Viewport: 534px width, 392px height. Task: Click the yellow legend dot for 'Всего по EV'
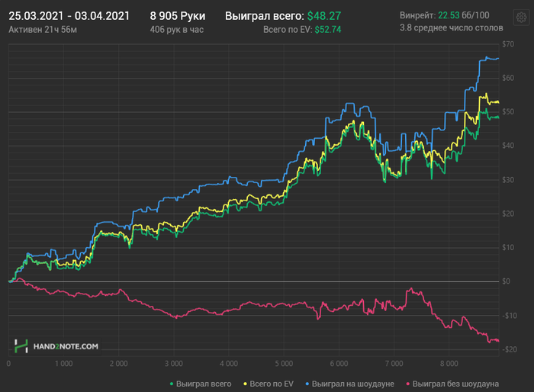(245, 384)
